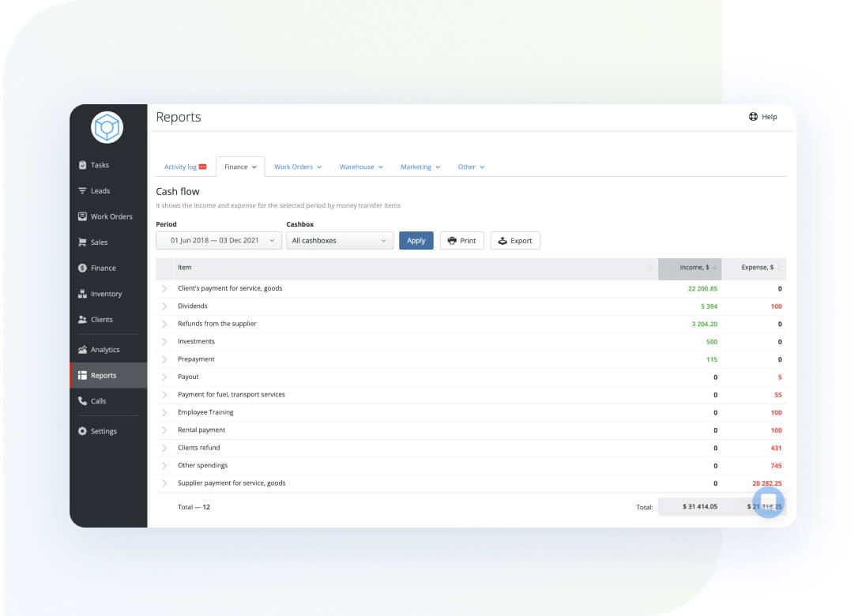Expand the Clients refund row
The height and width of the screenshot is (616, 866).
(164, 448)
